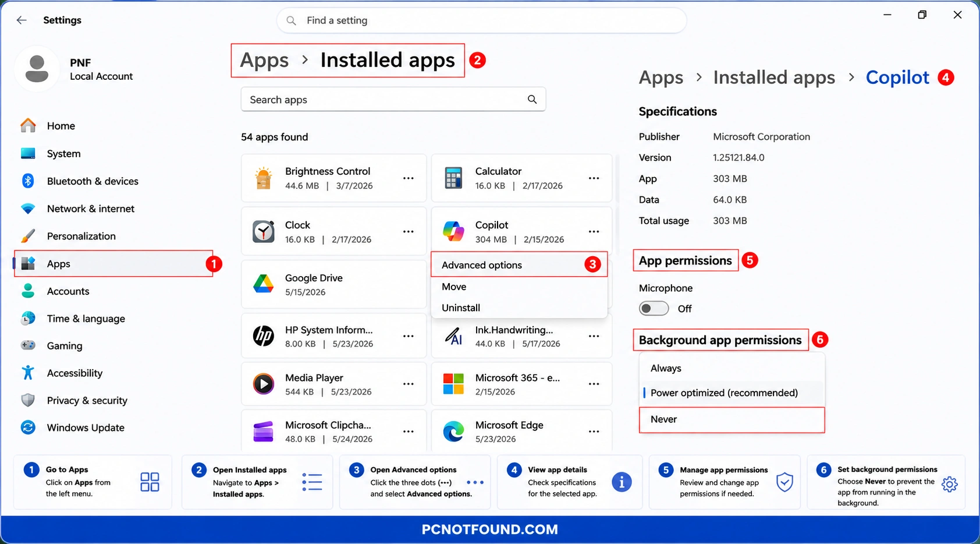
Task: Click the Microsoft Corporation publisher value
Action: (761, 137)
